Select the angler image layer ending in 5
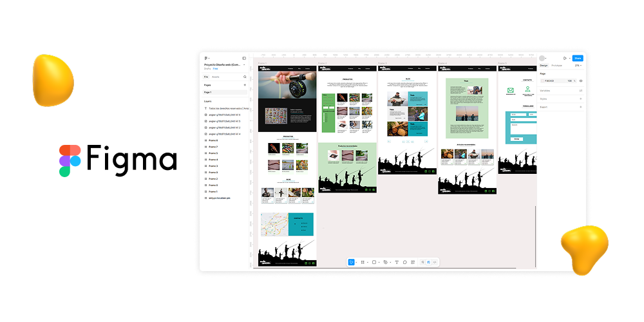 226,121
